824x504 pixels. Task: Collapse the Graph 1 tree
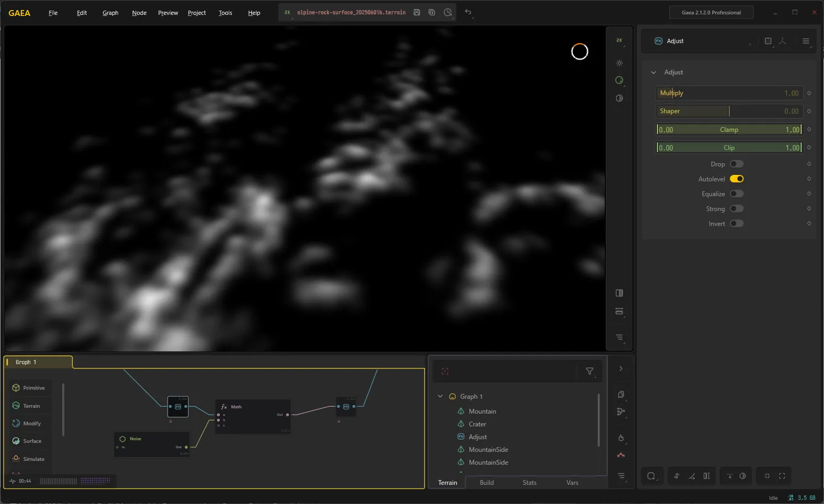(440, 396)
